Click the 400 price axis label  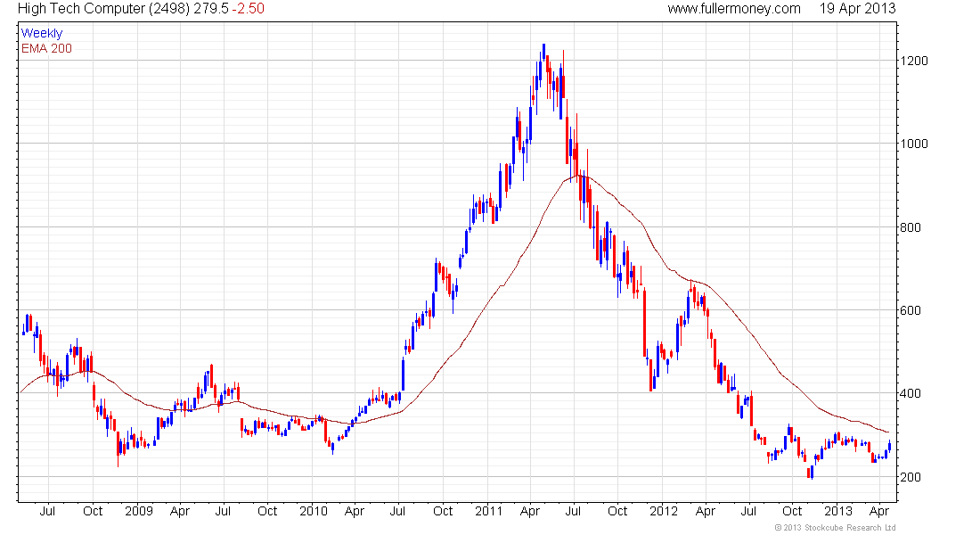[x=910, y=394]
